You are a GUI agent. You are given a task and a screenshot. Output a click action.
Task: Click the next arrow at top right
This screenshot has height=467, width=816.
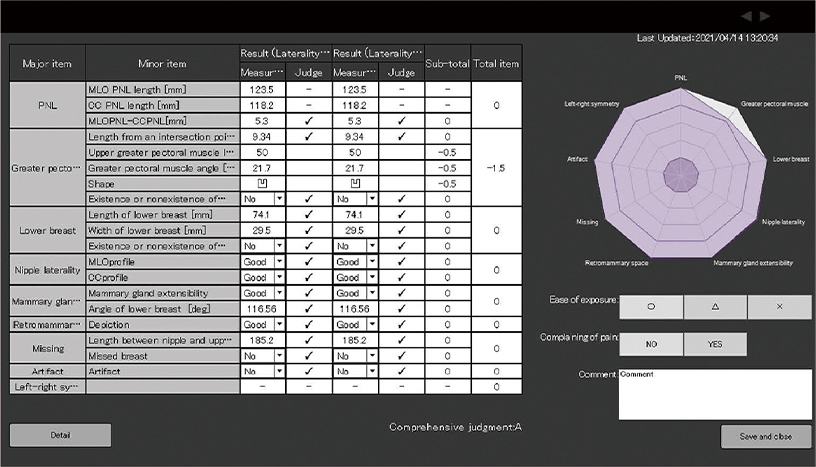point(764,16)
